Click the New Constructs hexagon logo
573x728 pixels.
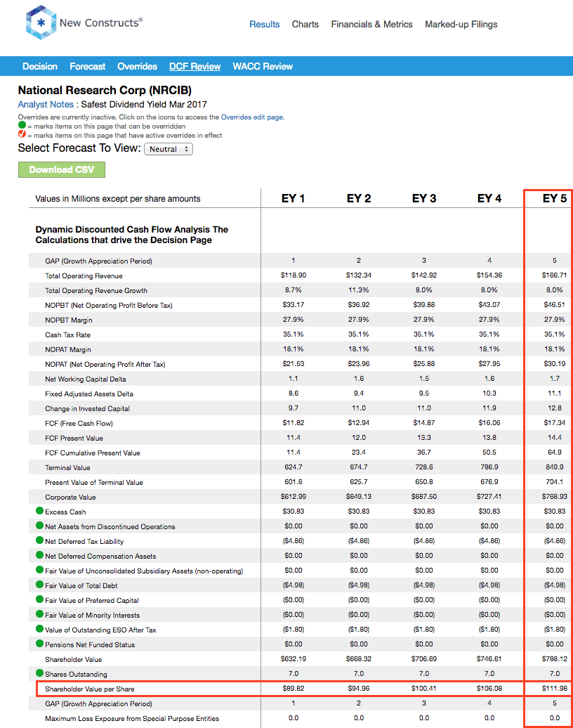point(41,22)
